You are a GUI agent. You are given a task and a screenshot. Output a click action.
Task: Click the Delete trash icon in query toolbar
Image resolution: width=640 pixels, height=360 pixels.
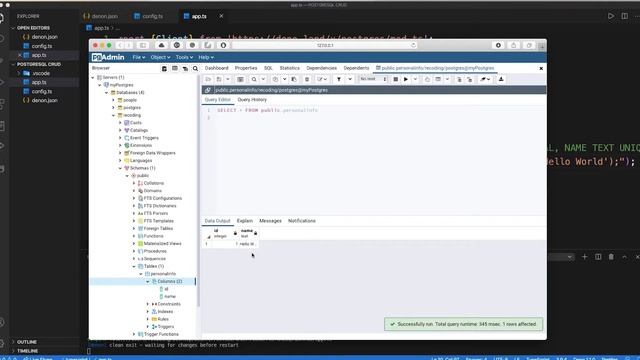pos(307,79)
